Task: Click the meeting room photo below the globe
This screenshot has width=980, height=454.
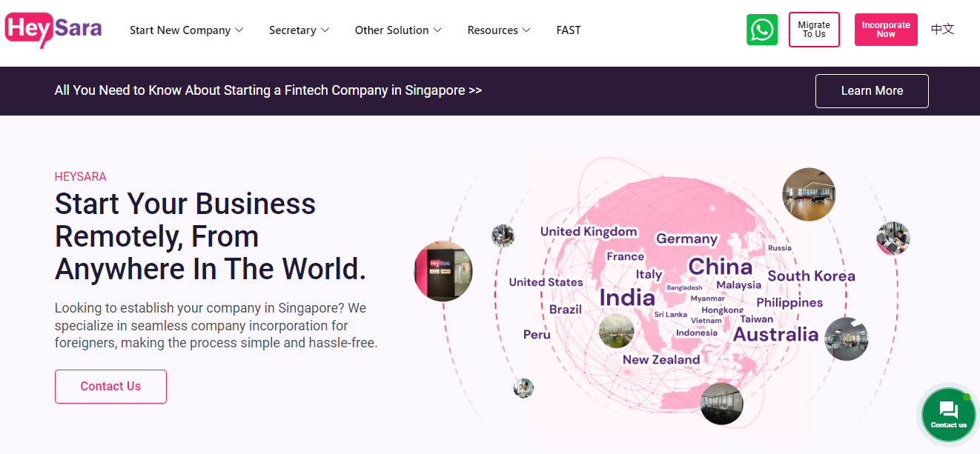Action: point(721,404)
